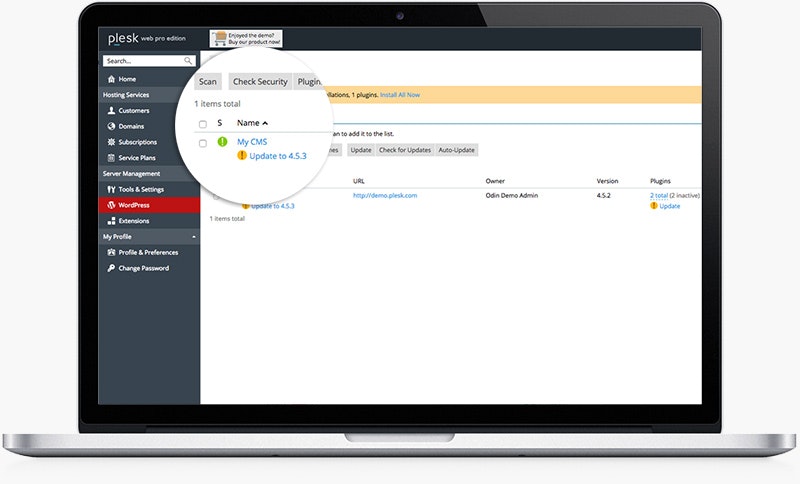Image resolution: width=800 pixels, height=484 pixels.
Task: Click the Service Plans icon
Action: coord(111,158)
